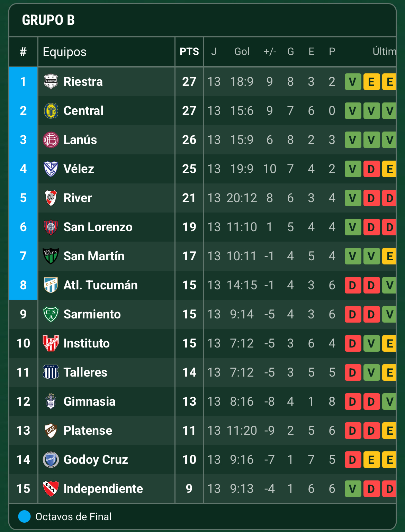Select the Vélez team crest
The image size is (405, 532).
(51, 169)
